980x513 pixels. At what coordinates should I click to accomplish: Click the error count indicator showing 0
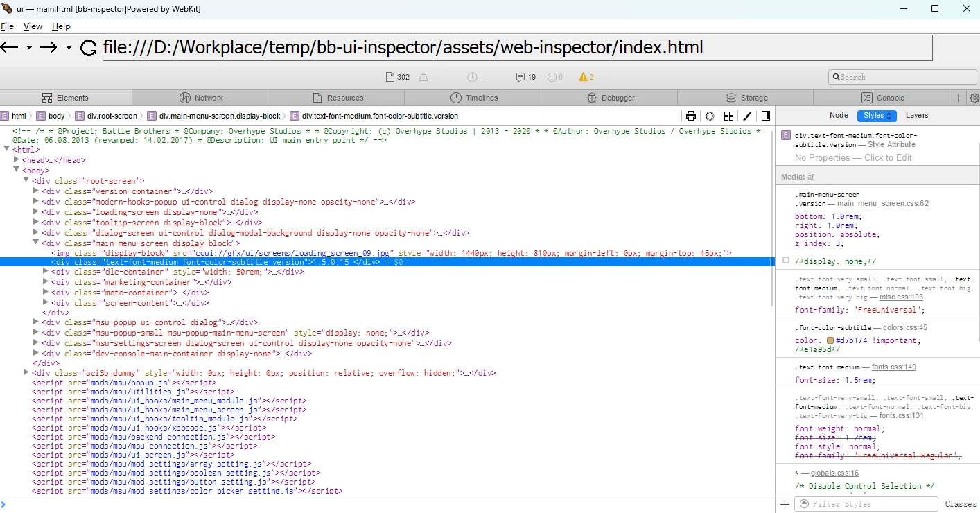(x=555, y=77)
